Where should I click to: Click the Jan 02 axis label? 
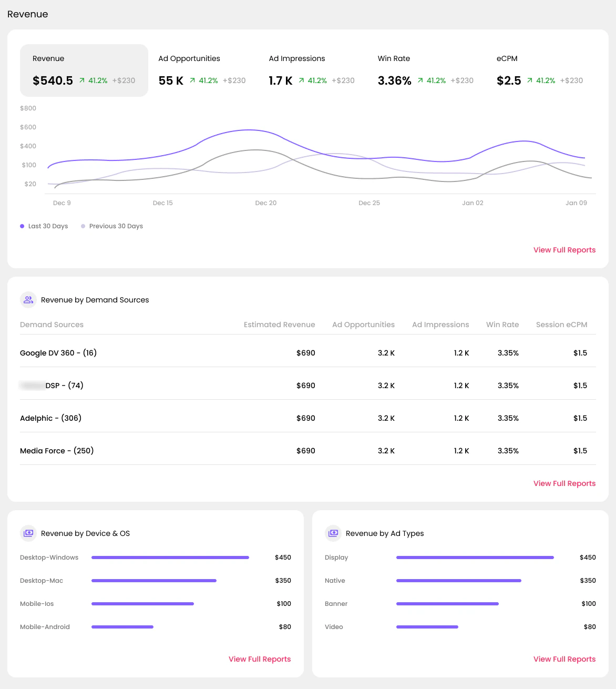click(473, 203)
